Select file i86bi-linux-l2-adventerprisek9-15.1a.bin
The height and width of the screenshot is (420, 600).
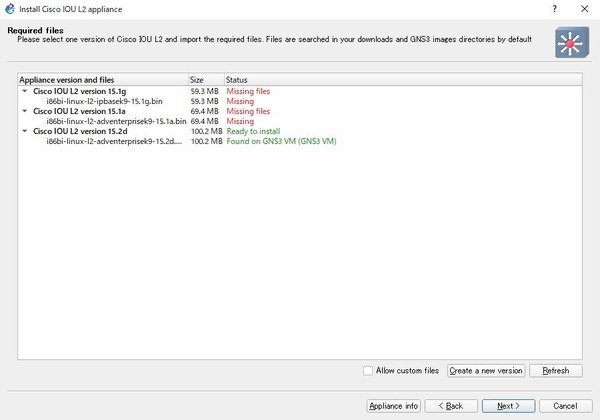coord(116,121)
